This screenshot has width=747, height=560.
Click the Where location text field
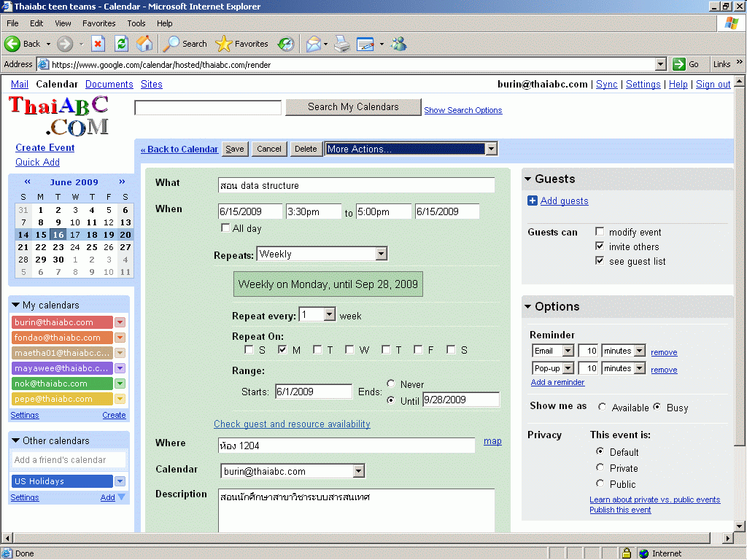point(347,445)
